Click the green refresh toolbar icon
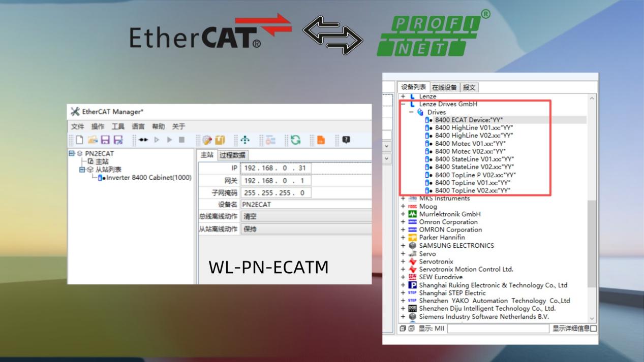 click(x=295, y=140)
